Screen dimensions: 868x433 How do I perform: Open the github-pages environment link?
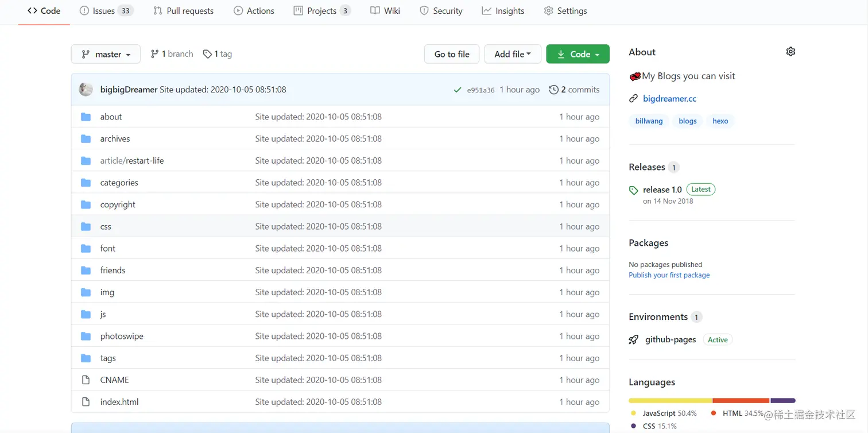[x=671, y=339]
